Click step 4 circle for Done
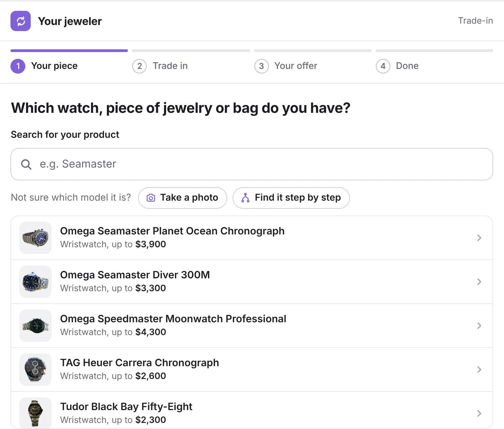 click(383, 66)
